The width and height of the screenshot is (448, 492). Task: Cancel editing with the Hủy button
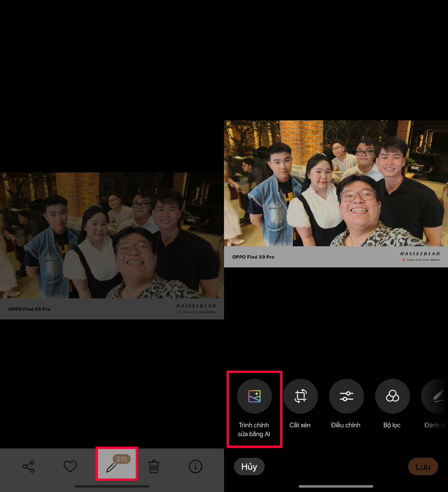(x=249, y=466)
